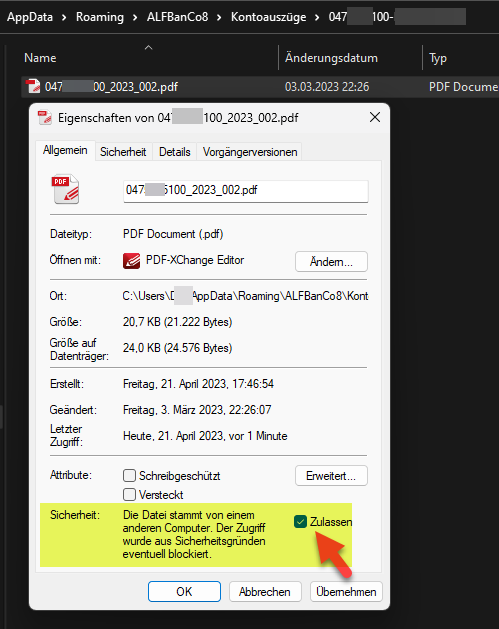This screenshot has width=499, height=629.
Task: Expand the chevron after Roaming in the breadcrumb
Action: (135, 17)
